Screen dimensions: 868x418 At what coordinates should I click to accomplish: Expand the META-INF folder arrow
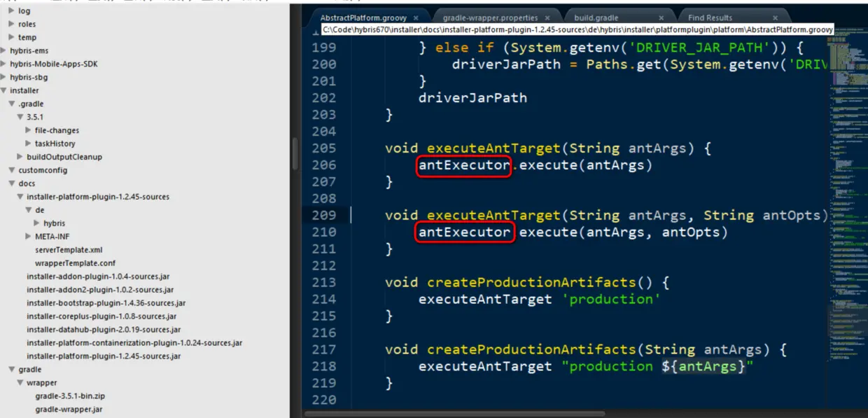[28, 237]
